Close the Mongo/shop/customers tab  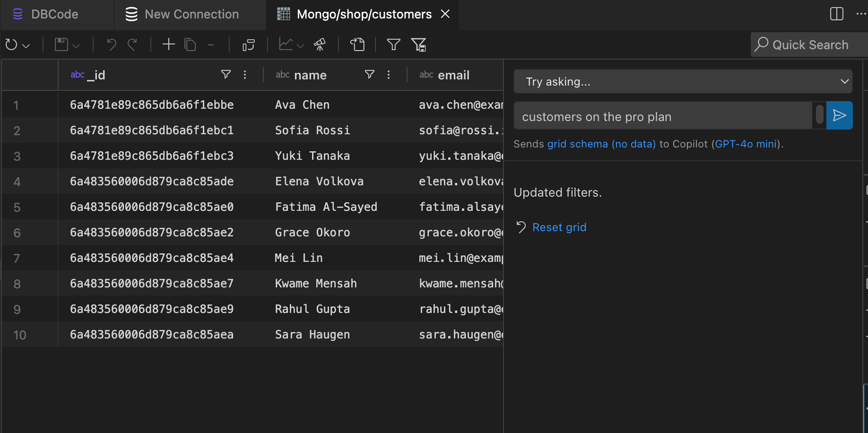pos(445,14)
